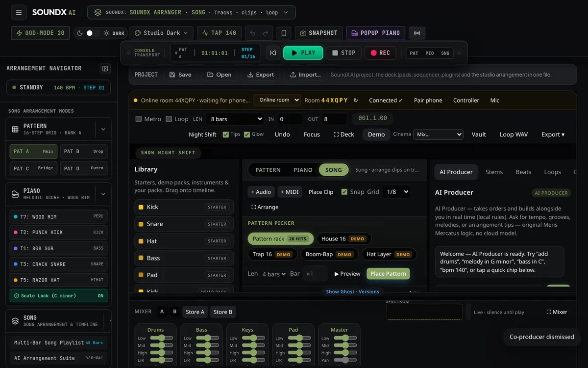The height and width of the screenshot is (368, 588).
Task: Open the Export menu in the toolbar row
Action: [x=553, y=134]
